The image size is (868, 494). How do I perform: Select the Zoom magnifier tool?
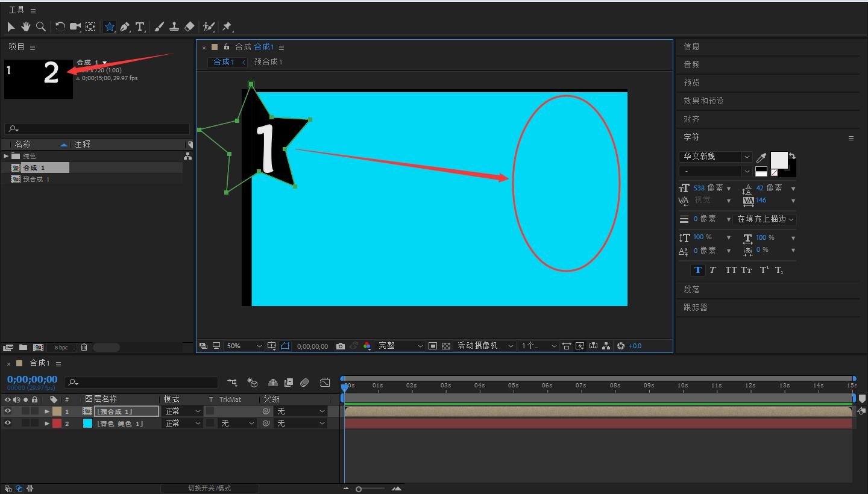coord(41,27)
